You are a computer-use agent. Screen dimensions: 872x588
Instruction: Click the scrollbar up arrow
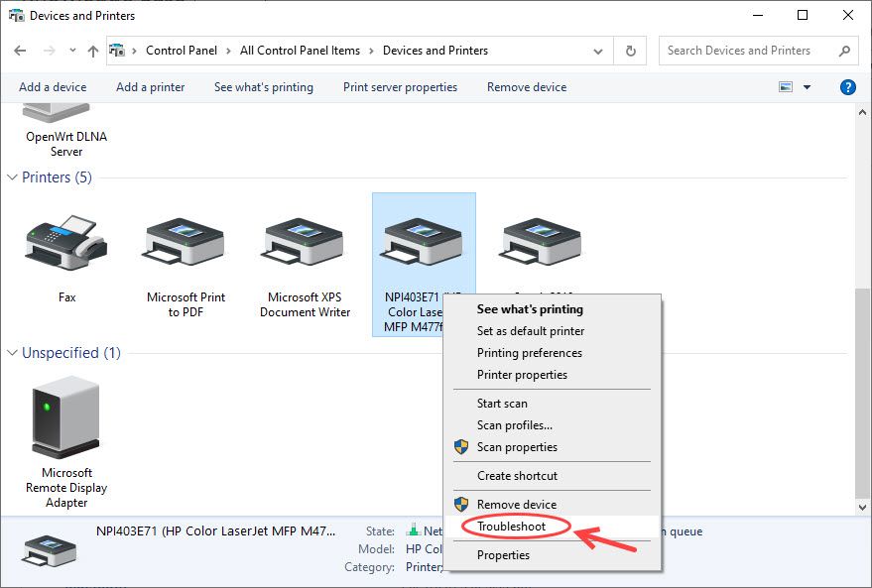[862, 112]
